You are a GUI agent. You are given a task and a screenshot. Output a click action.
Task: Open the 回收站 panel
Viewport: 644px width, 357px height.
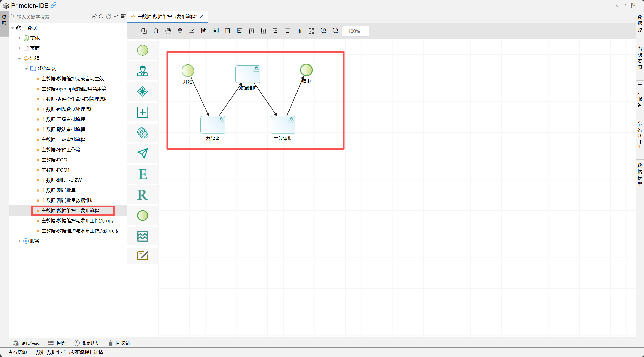(x=119, y=343)
